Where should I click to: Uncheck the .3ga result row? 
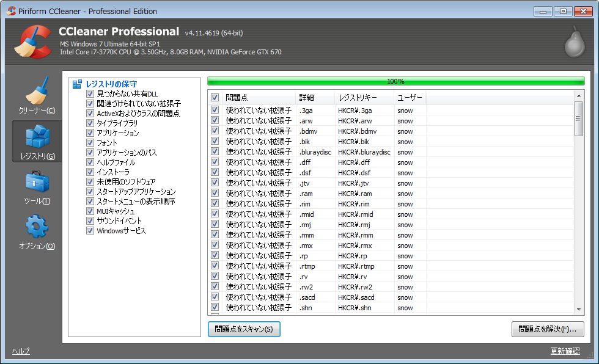(x=215, y=110)
